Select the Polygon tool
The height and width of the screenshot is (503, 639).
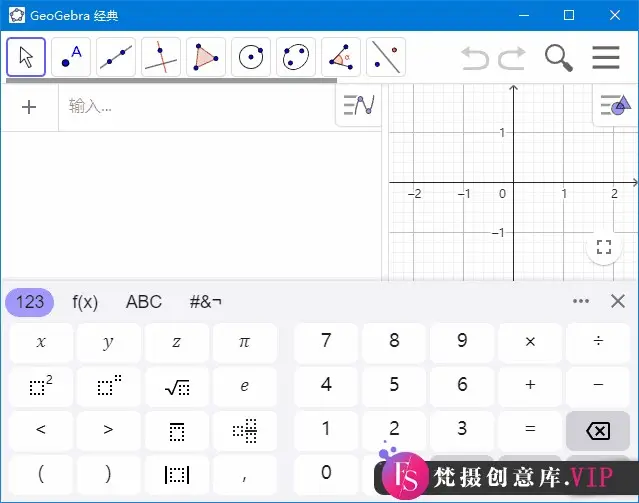[x=206, y=57]
